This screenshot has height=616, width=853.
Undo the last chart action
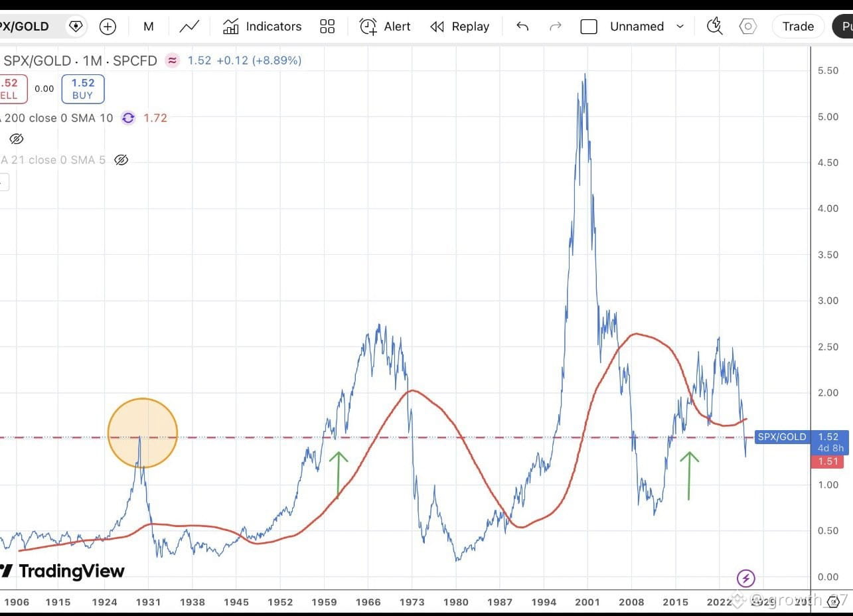(522, 27)
